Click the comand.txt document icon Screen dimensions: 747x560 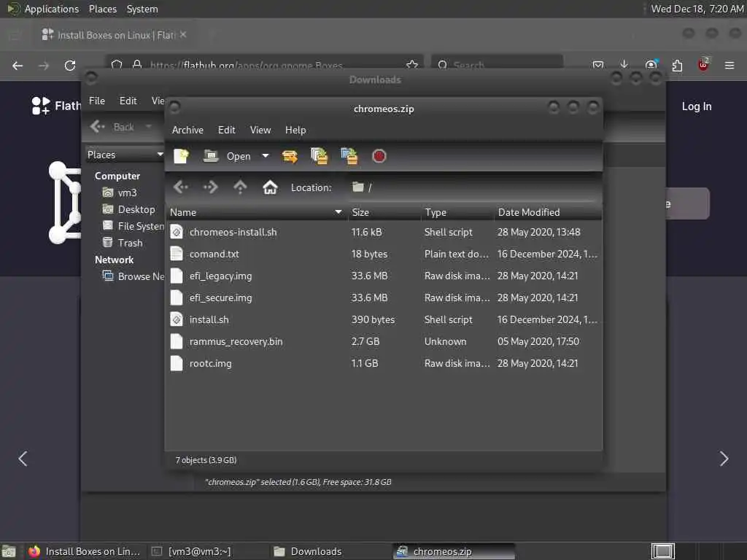pos(177,254)
